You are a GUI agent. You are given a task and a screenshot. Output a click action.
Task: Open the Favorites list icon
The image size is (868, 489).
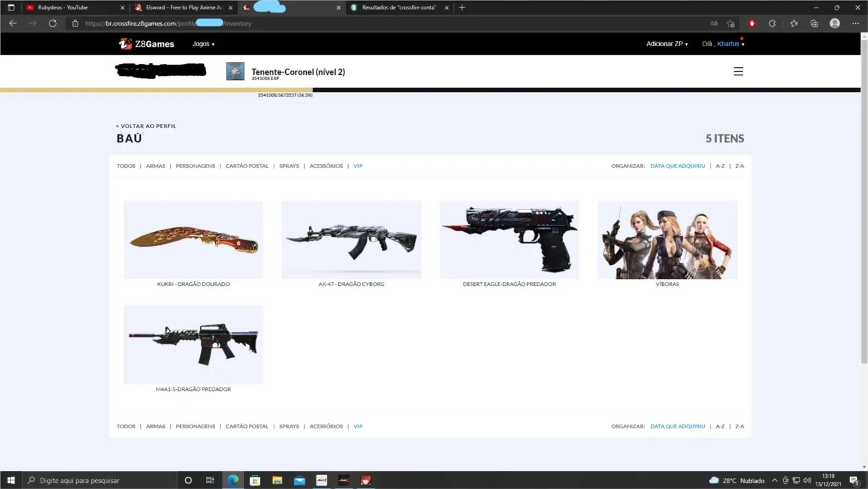[794, 23]
